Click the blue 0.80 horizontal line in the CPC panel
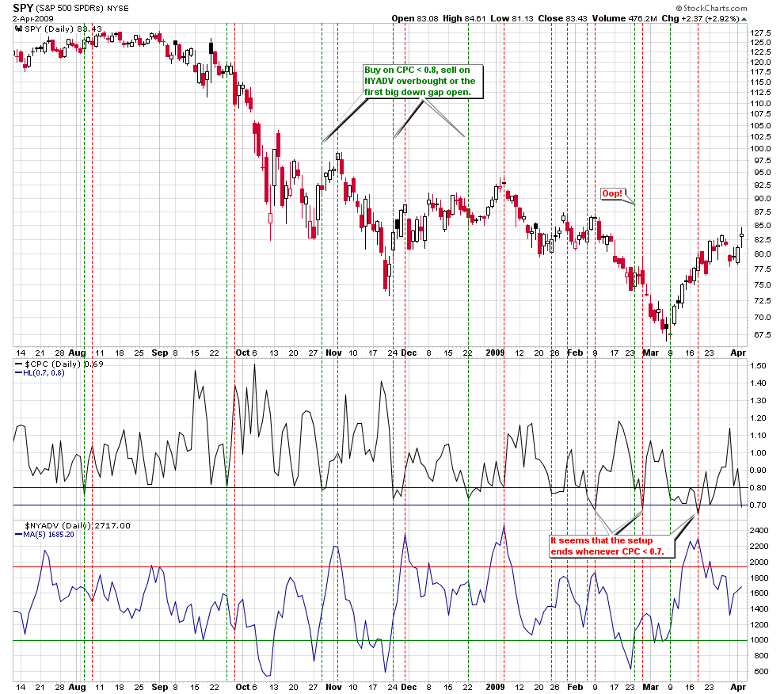784x694 pixels. (380, 488)
